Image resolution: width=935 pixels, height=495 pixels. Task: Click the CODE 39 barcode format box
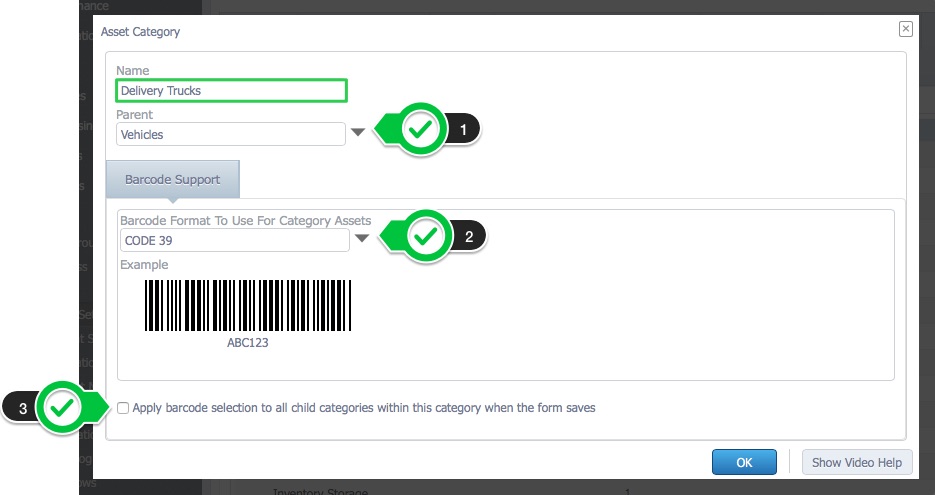pos(234,240)
